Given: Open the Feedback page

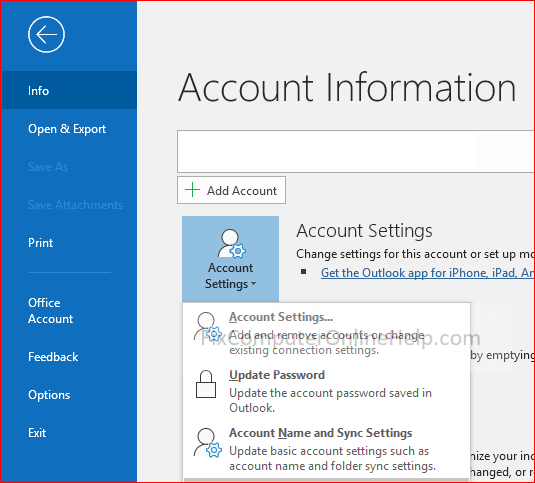Looking at the screenshot, I should 69,357.
